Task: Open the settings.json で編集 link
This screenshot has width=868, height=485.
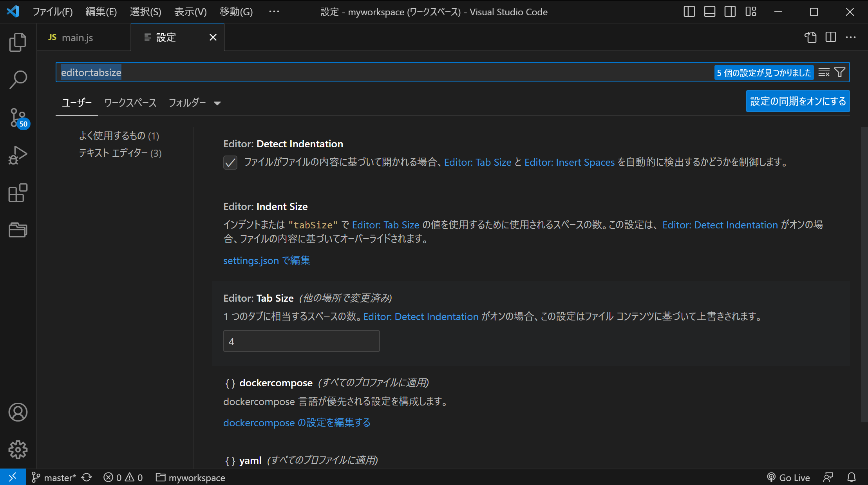Action: pyautogui.click(x=267, y=261)
